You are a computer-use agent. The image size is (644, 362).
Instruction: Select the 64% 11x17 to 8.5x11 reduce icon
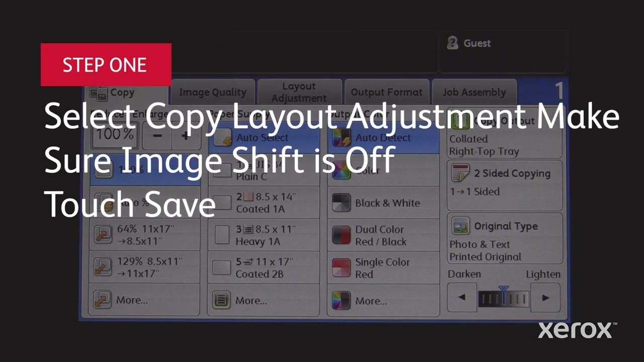[104, 235]
